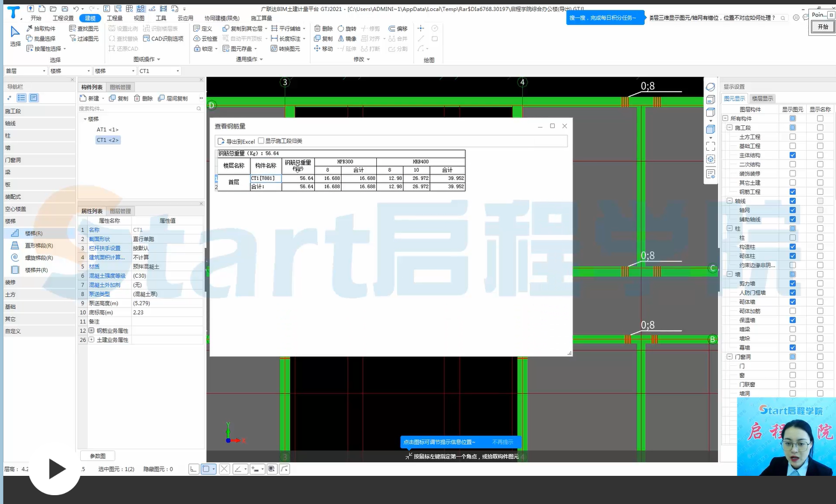Click 过滤图元 filter element tool
The image size is (836, 504).
84,39
